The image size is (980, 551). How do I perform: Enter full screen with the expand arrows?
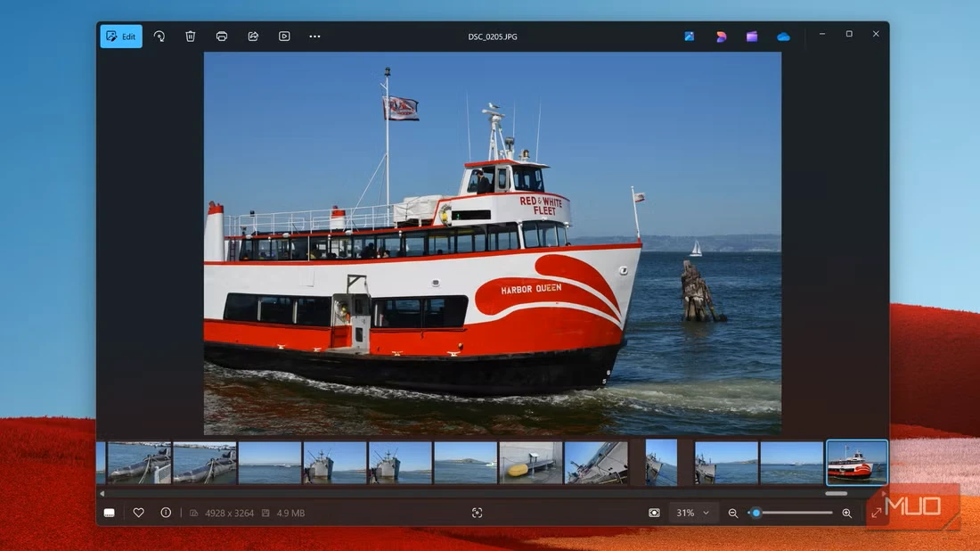tap(877, 513)
